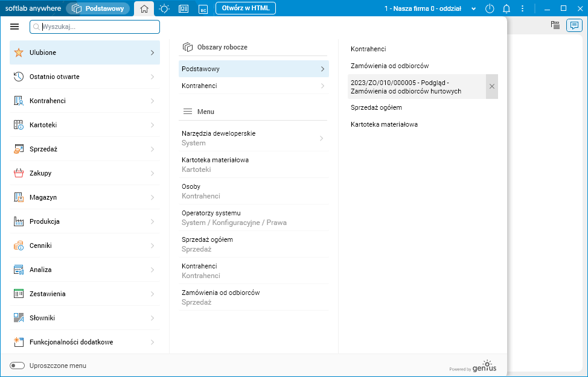Open Osoby menu entry
Screen dimensions: 588x377
[254, 191]
